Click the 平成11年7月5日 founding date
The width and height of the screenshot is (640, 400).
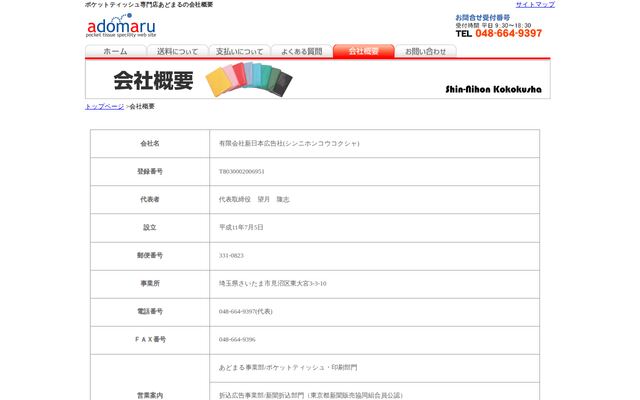(241, 228)
